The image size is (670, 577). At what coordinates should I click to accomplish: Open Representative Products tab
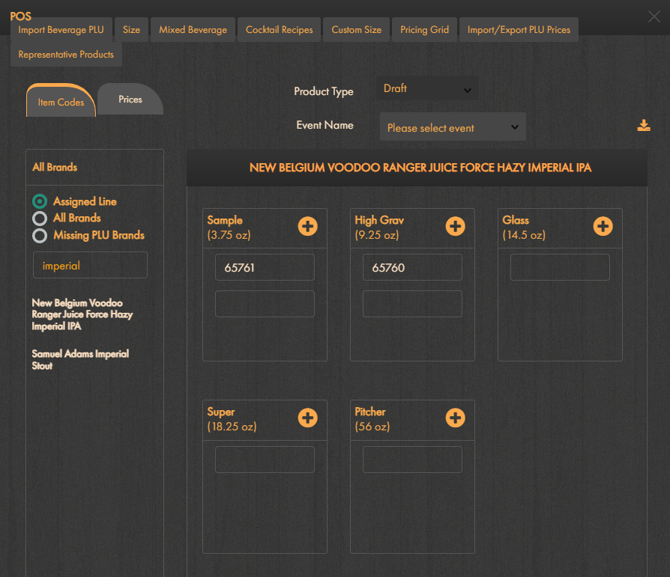point(66,54)
